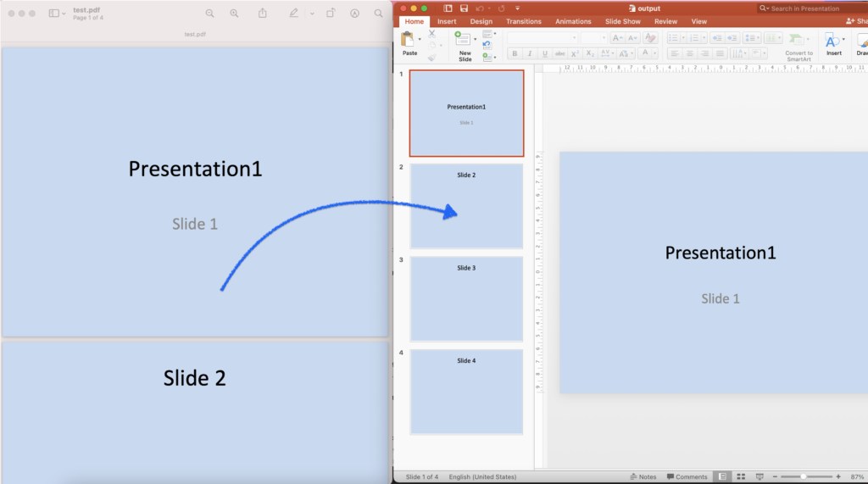Select the Slide 3 thumbnail
The width and height of the screenshot is (868, 484).
tap(466, 298)
